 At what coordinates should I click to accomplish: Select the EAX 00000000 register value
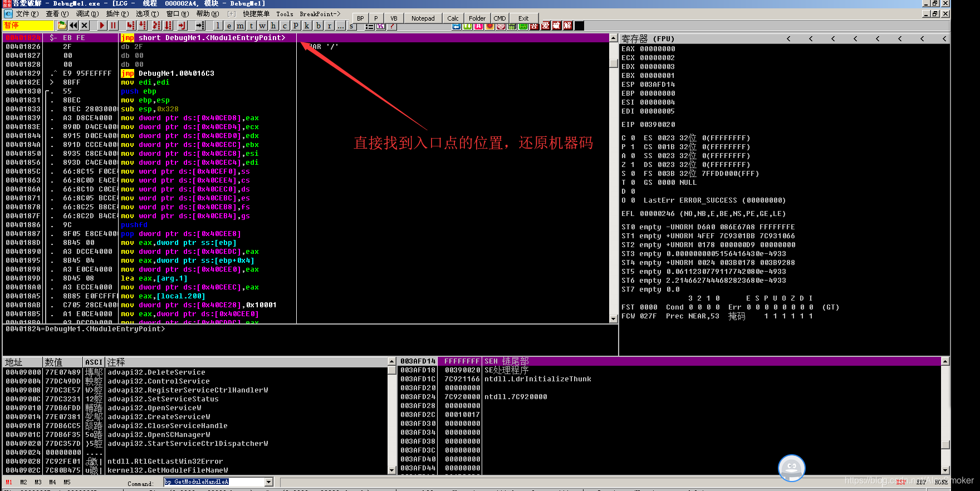(x=658, y=49)
